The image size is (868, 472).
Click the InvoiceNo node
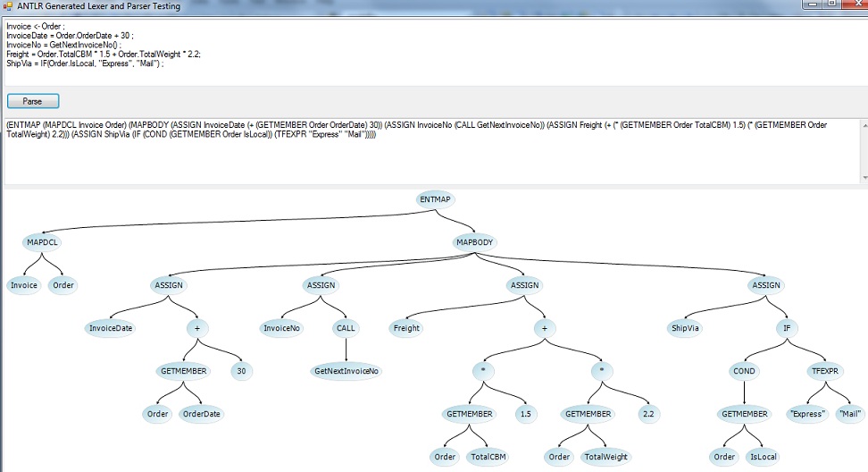pyautogui.click(x=282, y=328)
